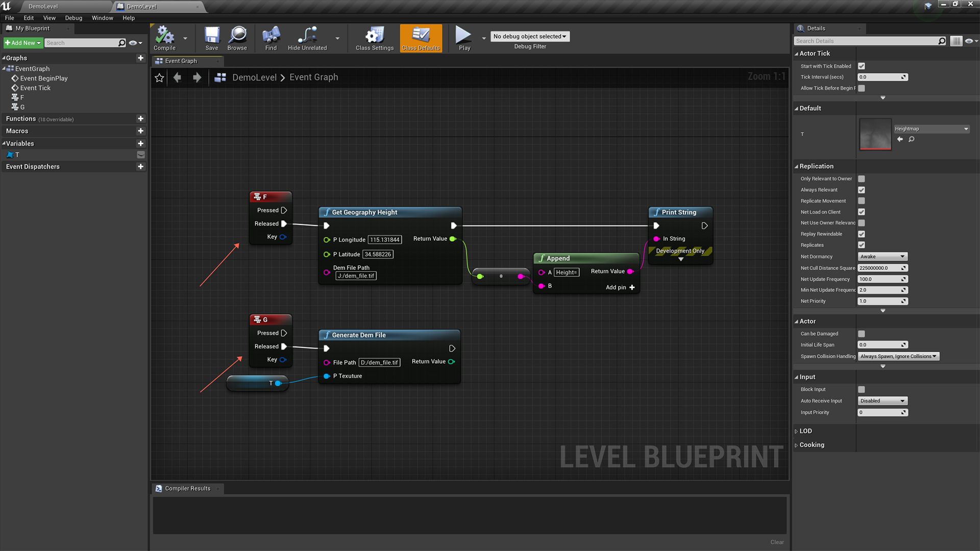This screenshot has height=551, width=980.
Task: Navigate back with graph arrow
Action: coord(178,78)
